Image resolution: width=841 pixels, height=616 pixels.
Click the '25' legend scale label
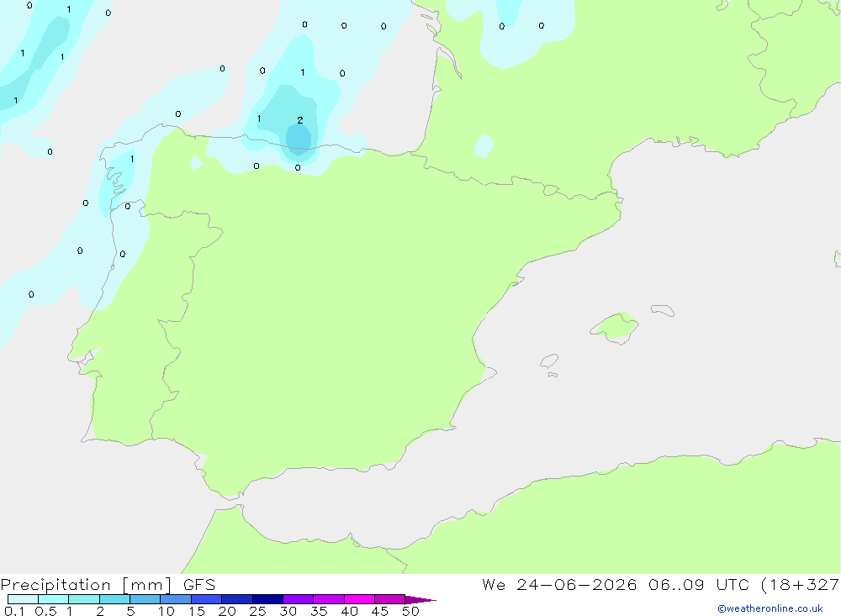coord(257,611)
